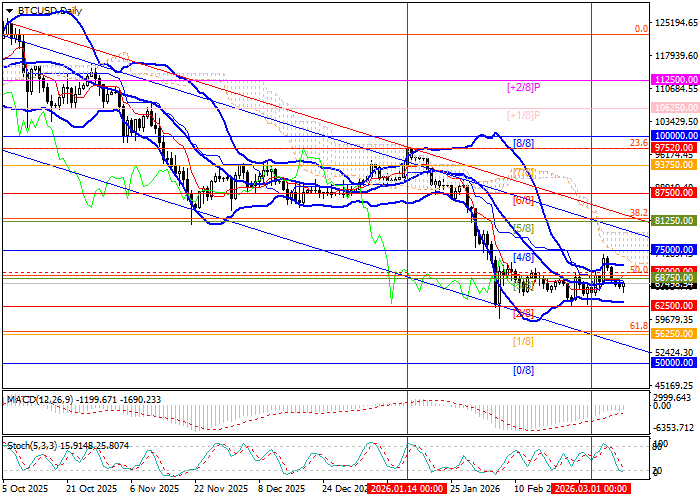700x500 pixels.
Task: Click the [0/8] Murrey level label
Action: pyautogui.click(x=523, y=370)
